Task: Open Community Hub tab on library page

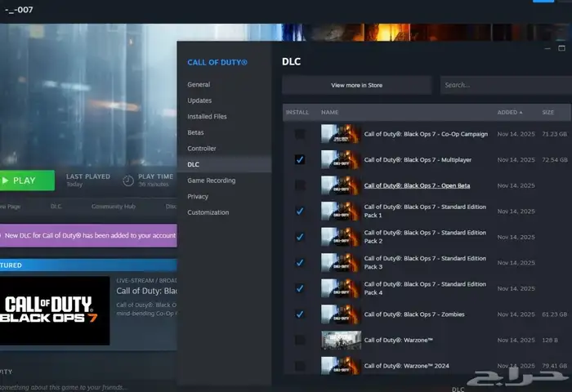Action: [x=114, y=207]
